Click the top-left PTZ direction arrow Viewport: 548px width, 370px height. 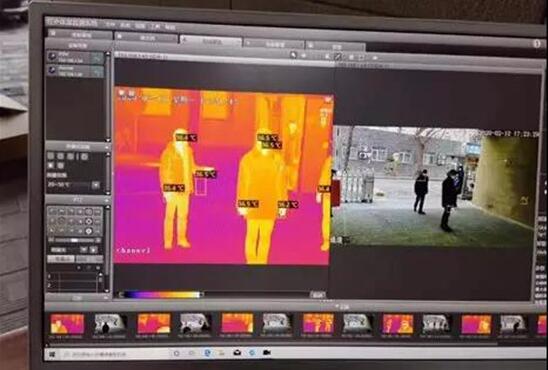coord(52,211)
